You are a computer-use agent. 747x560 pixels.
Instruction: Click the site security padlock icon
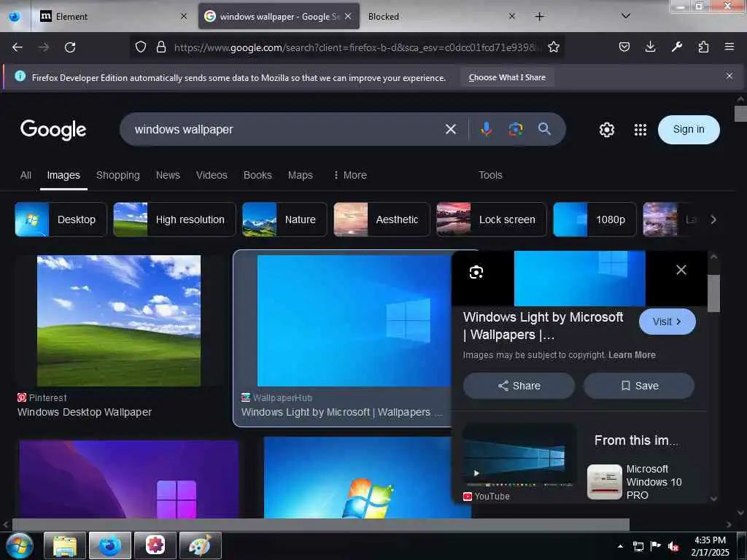[x=161, y=47]
